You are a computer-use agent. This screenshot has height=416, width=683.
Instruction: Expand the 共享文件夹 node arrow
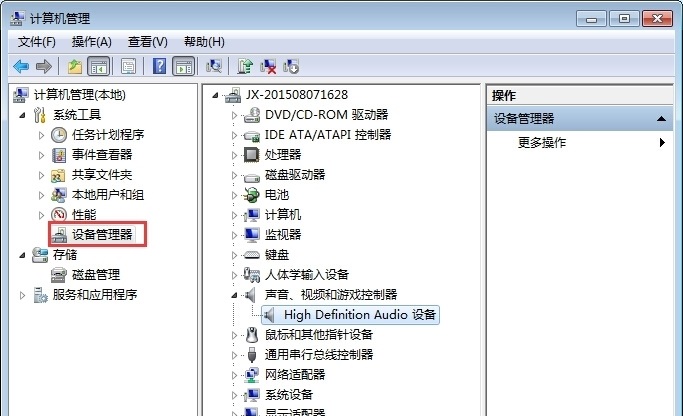41,175
